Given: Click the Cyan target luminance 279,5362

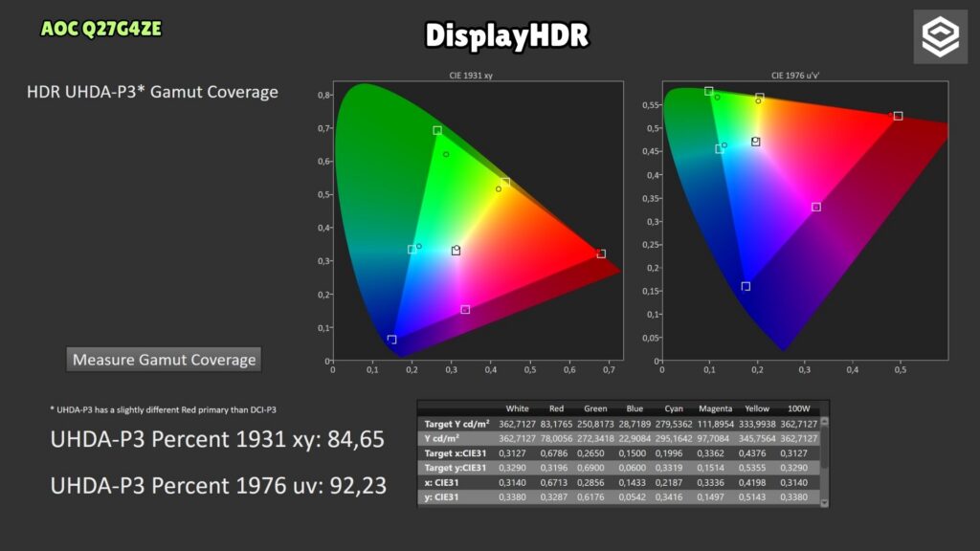Looking at the screenshot, I should tap(674, 424).
